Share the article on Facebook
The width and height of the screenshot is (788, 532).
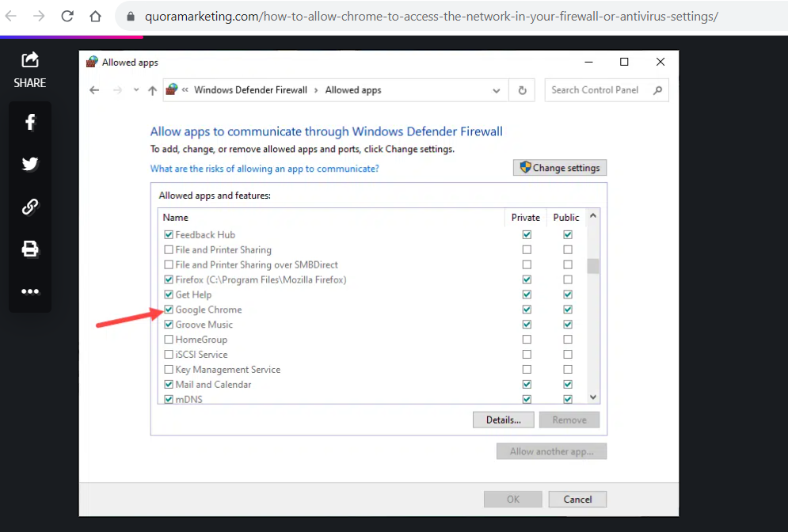tap(30, 122)
